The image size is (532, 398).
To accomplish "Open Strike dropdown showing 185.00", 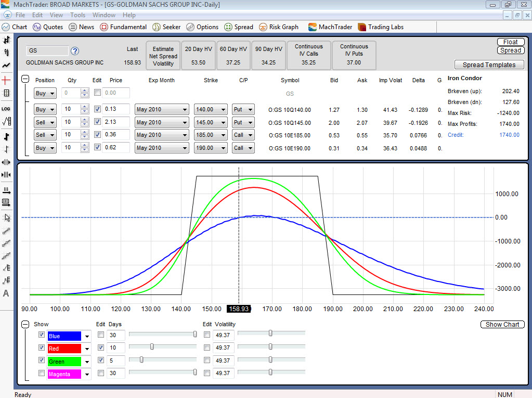I will (211, 135).
